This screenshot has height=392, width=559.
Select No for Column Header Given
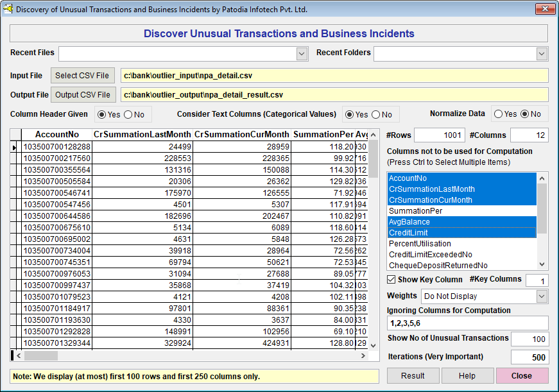[128, 115]
